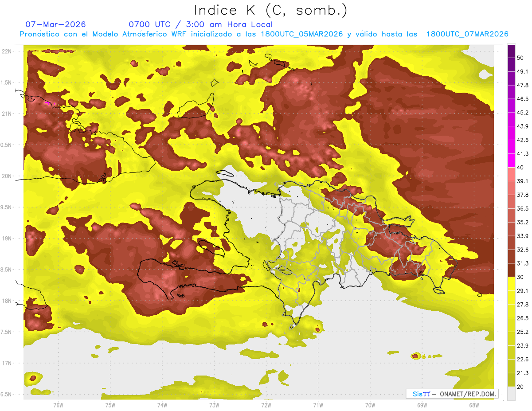The width and height of the screenshot is (532, 411).
Task: Click the title "Indice K (C, somb.)"
Action: click(271, 10)
